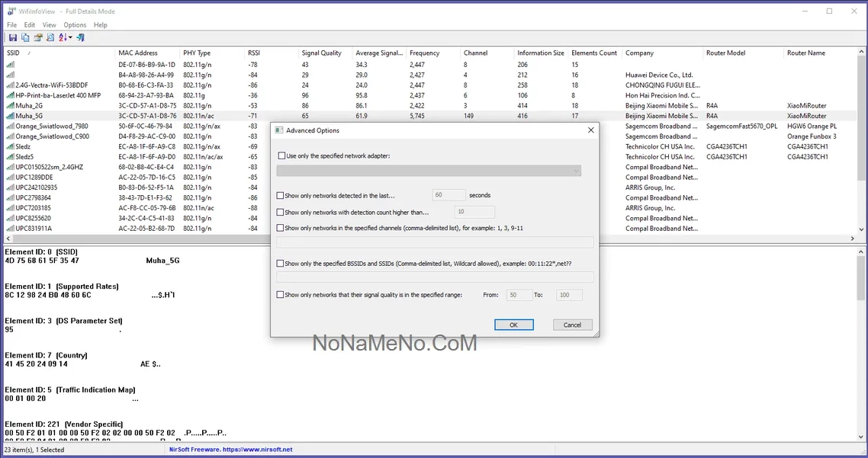Open the Help menu
The width and height of the screenshot is (868, 458).
pos(100,25)
